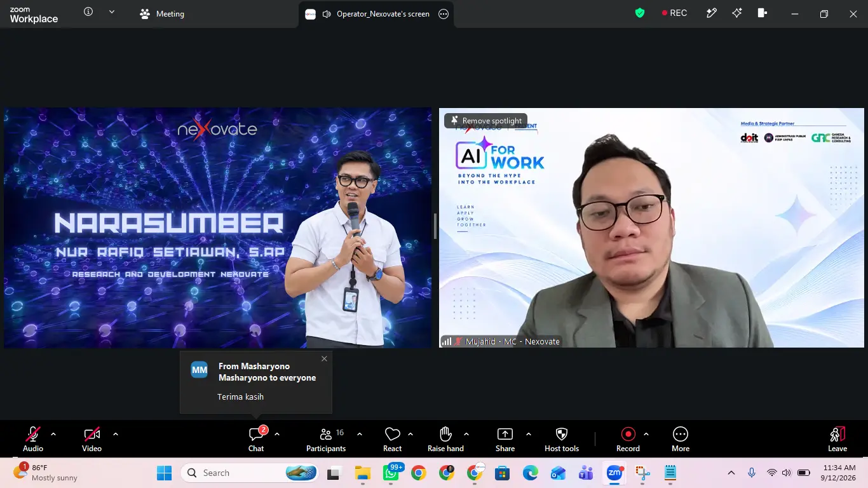868x488 pixels.
Task: Open the Participants list
Action: point(326,439)
